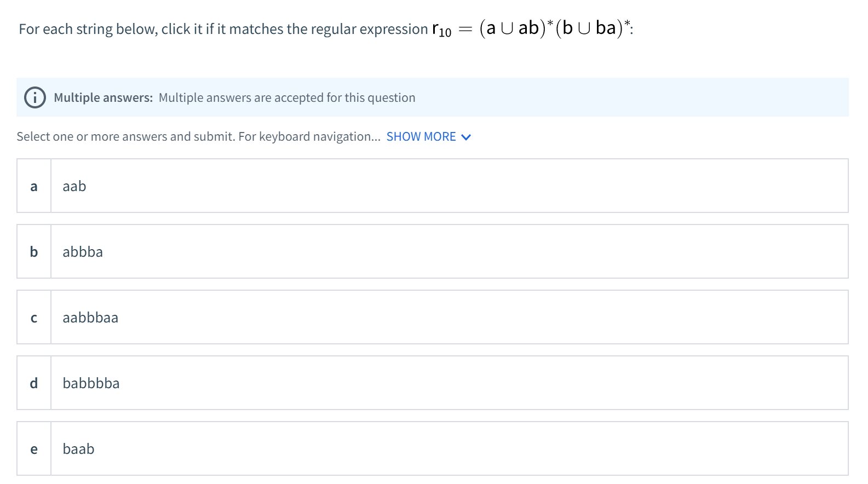Choose the 'babbbba' answer string
The image size is (868, 484).
click(x=91, y=383)
